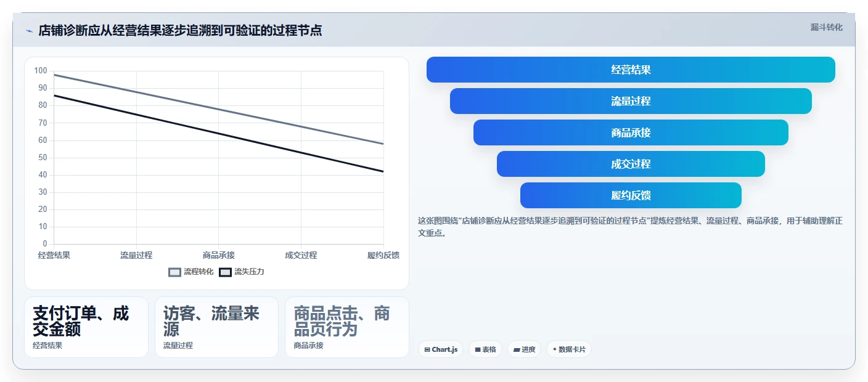This screenshot has width=868, height=382.
Task: Click the 流程转化 legend color box
Action: pos(175,272)
